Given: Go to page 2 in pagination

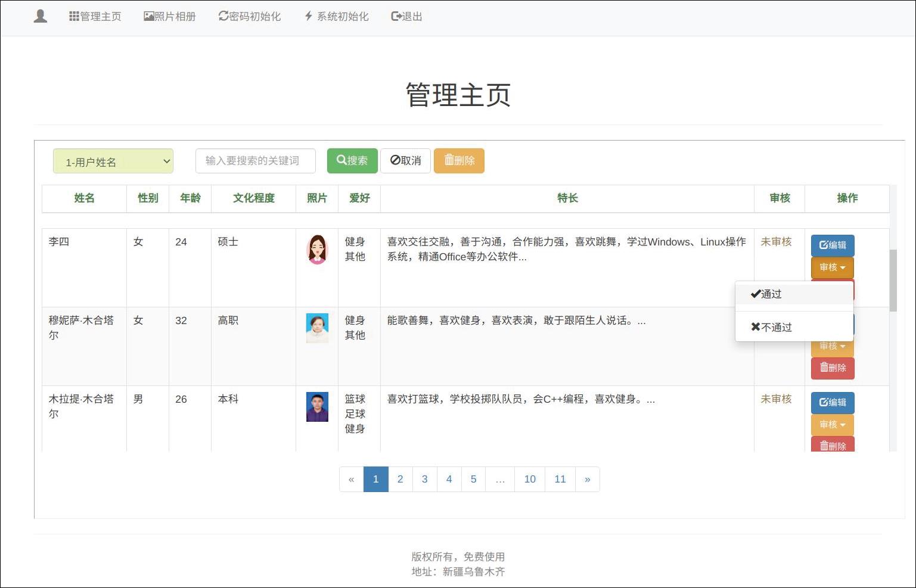Looking at the screenshot, I should click(x=400, y=479).
